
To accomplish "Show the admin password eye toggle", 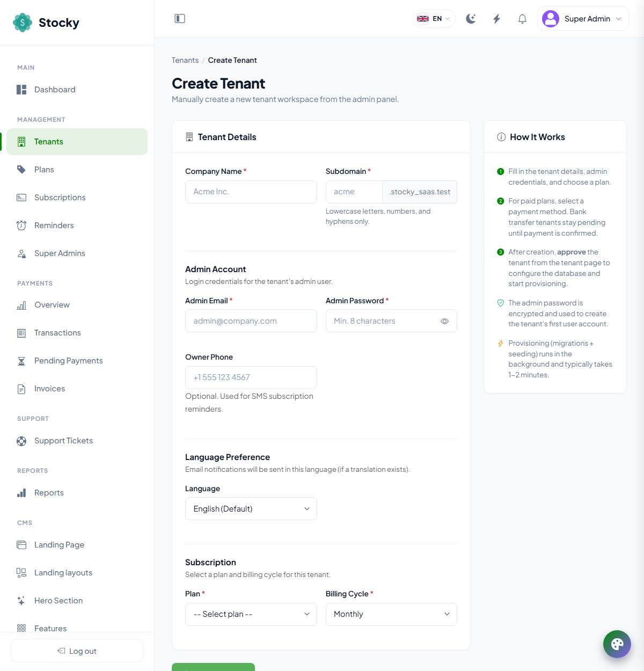I will [444, 321].
